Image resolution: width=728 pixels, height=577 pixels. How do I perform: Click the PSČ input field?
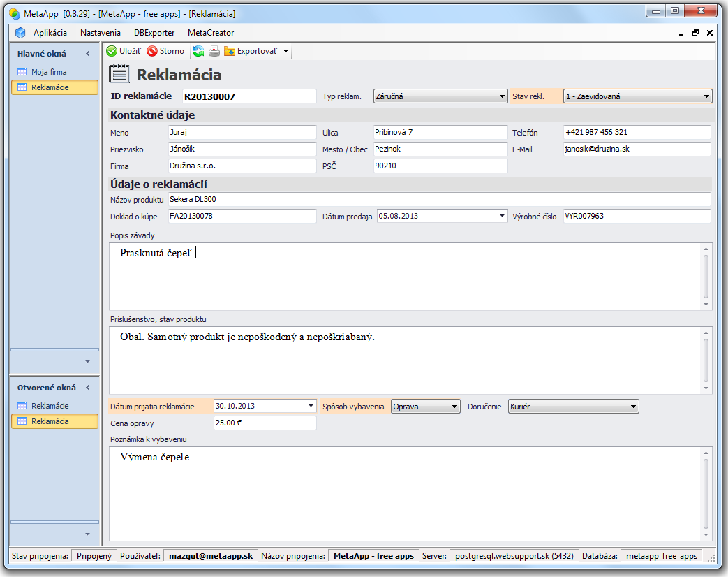pos(440,166)
